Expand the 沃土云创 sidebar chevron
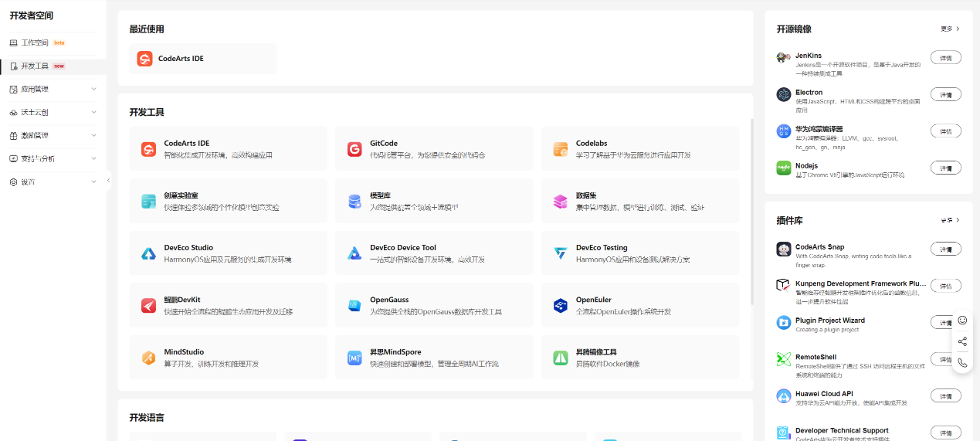 click(x=94, y=112)
